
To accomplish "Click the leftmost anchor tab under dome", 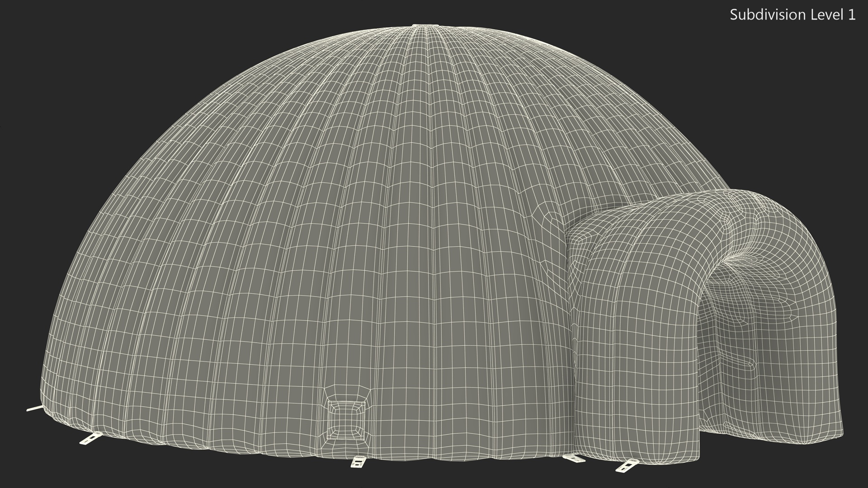I will [x=90, y=439].
